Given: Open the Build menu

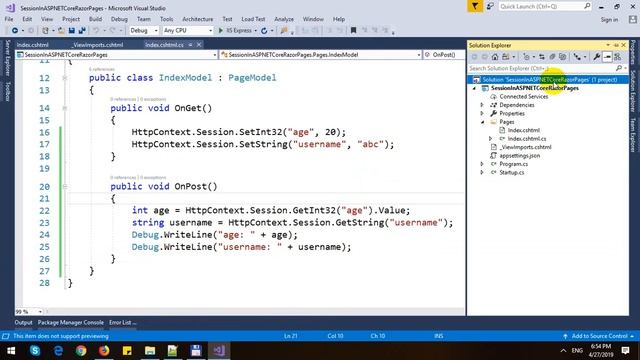Looking at the screenshot, I should point(96,19).
